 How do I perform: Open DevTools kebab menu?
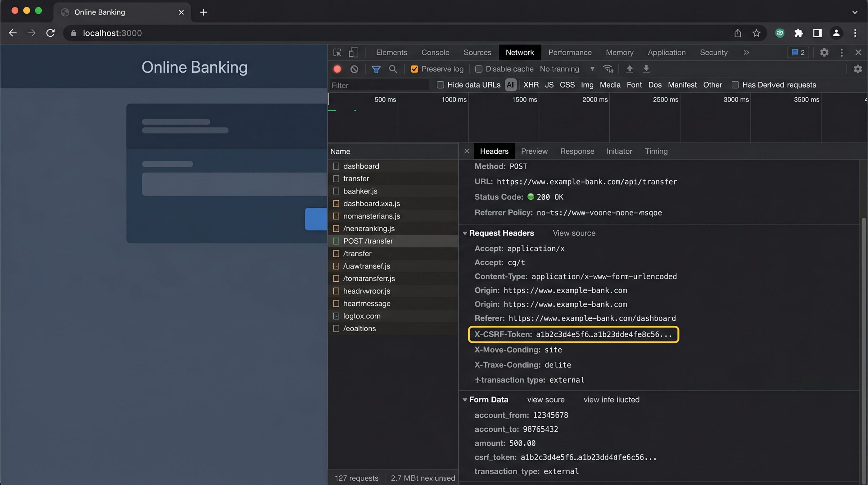(842, 52)
